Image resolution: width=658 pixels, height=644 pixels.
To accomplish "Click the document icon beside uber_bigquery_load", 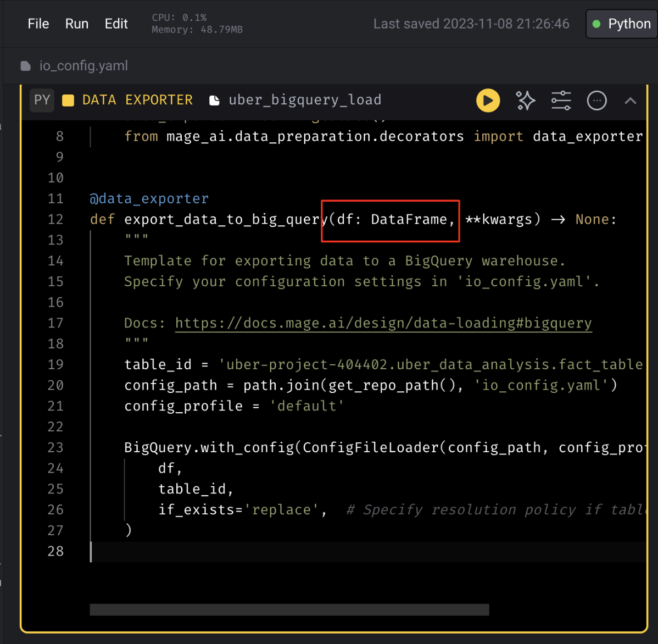I will 215,101.
